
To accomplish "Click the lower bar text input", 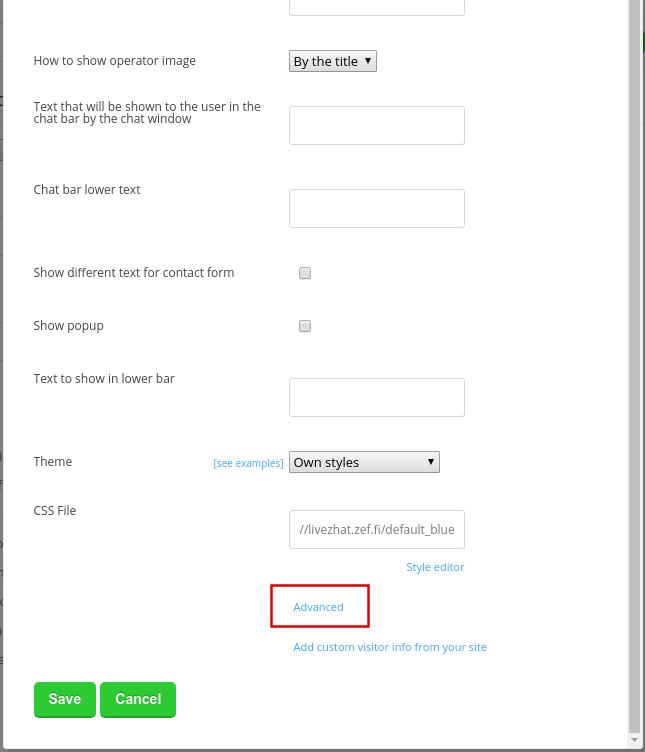I will [x=376, y=397].
